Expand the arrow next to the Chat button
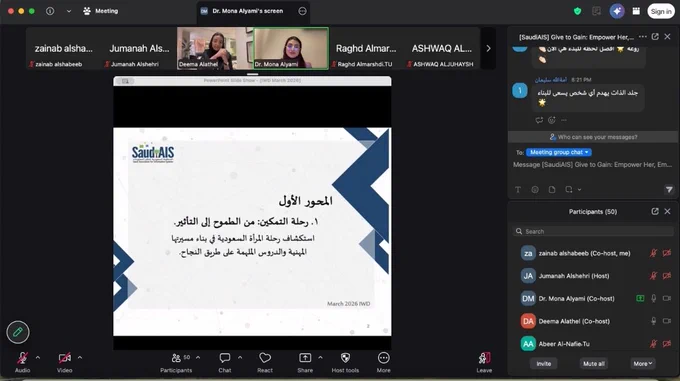Screen dimensions: 680x381 [x=240, y=358]
